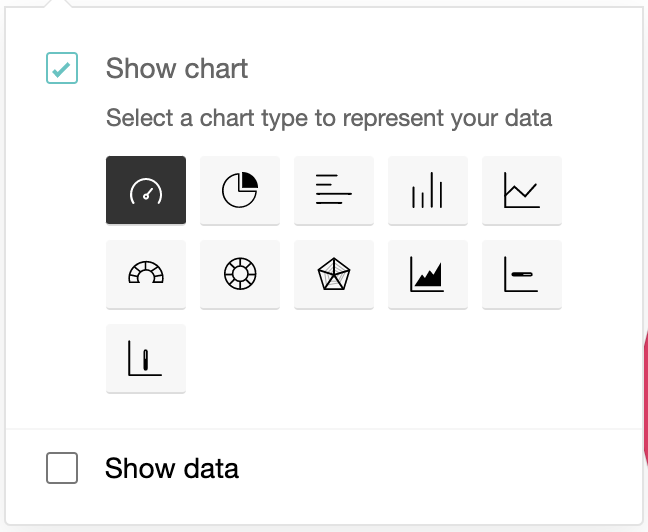Select the horizontal bullet chart icon
Image resolution: width=648 pixels, height=532 pixels.
click(x=522, y=274)
